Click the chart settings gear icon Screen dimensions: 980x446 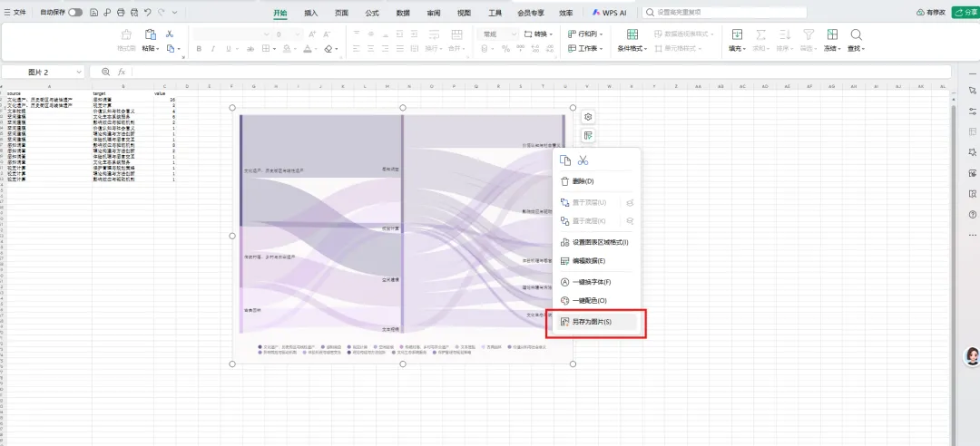click(587, 117)
